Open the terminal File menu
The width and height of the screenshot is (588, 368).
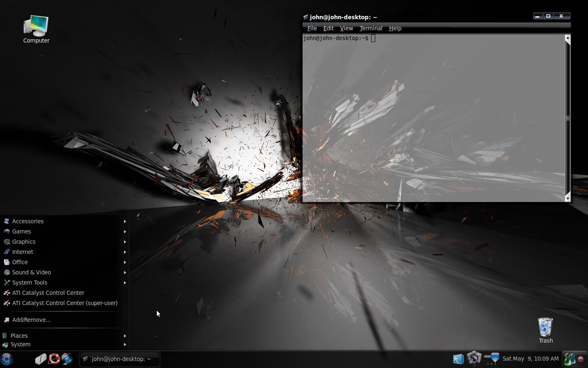(x=312, y=28)
